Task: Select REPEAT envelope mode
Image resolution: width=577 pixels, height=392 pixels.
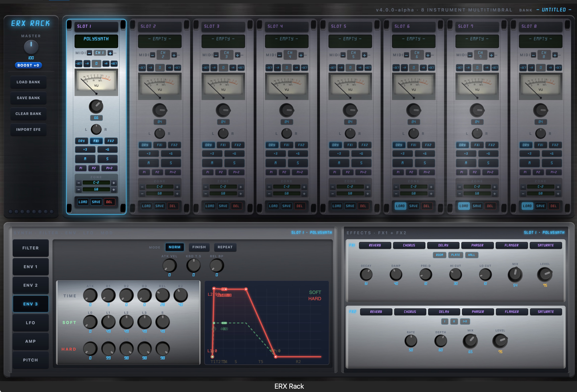Action: 225,247
